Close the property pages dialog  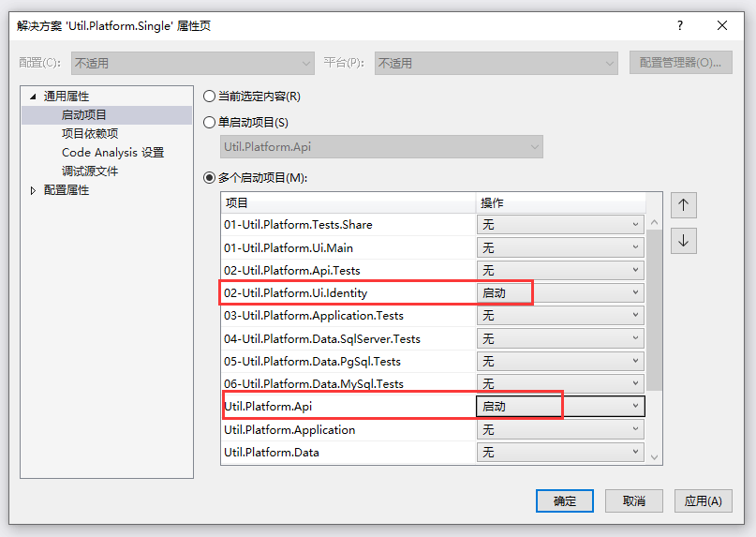(721, 25)
